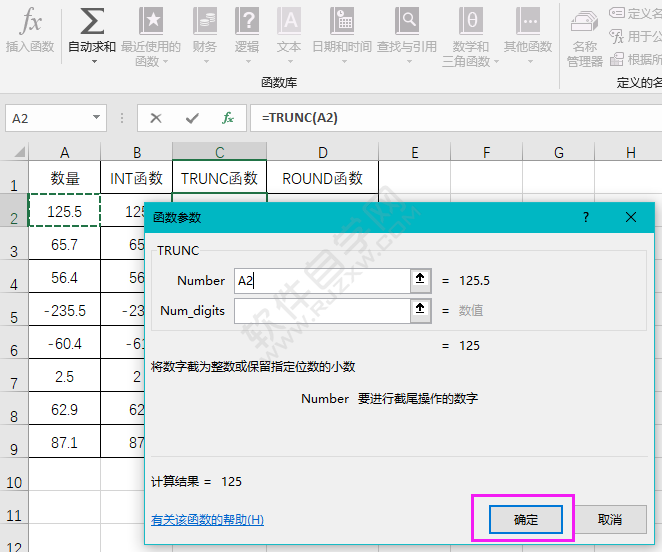Viewport: 662px width, 552px height.
Task: Open recently used functions (最近使用的函数)
Action: 150,36
